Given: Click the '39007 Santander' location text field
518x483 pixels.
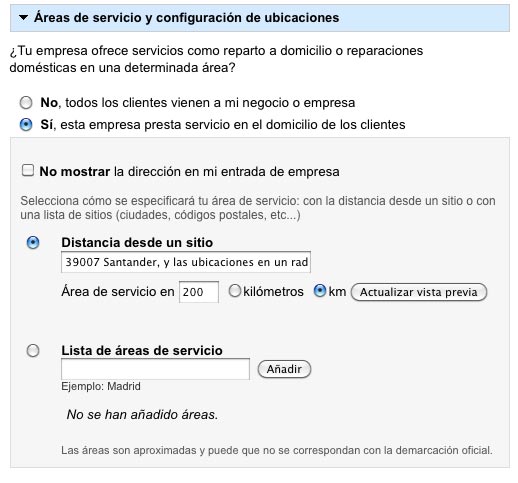Looking at the screenshot, I should coord(186,262).
